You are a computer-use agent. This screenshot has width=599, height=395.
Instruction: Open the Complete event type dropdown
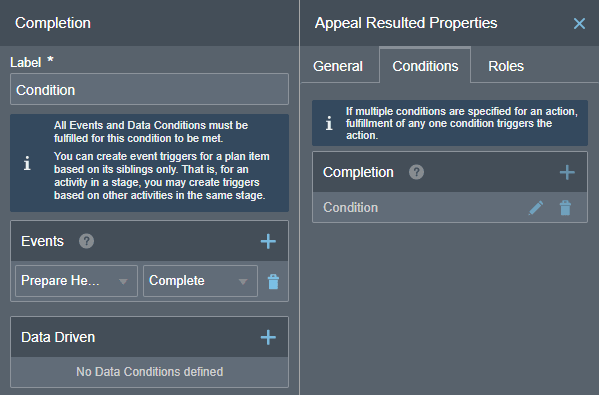[200, 281]
